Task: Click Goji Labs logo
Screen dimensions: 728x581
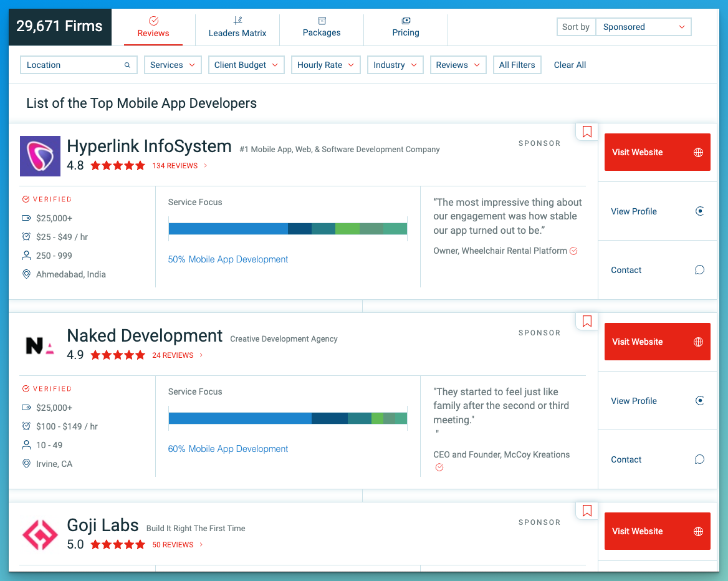Action: (40, 535)
